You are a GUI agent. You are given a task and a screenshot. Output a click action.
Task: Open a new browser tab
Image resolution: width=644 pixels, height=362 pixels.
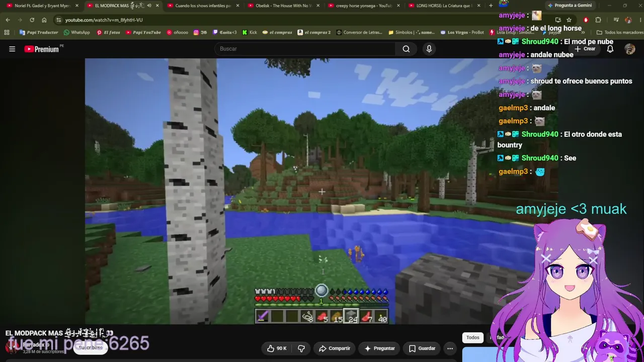coord(491,6)
